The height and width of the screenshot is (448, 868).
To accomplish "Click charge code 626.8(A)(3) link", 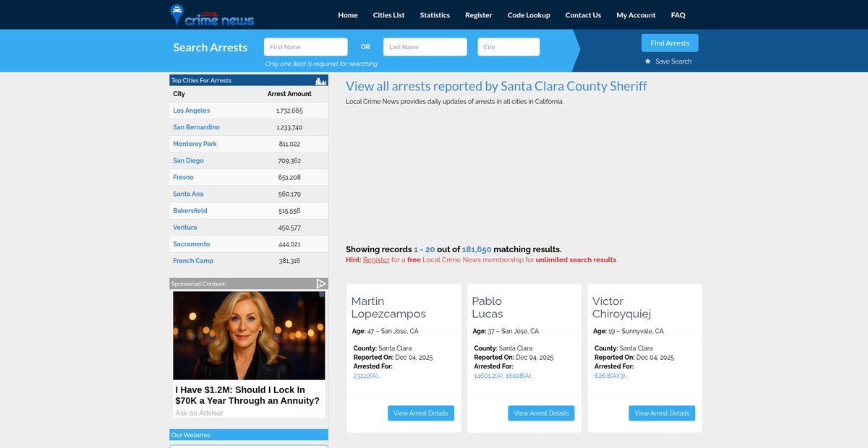I will click(612, 376).
